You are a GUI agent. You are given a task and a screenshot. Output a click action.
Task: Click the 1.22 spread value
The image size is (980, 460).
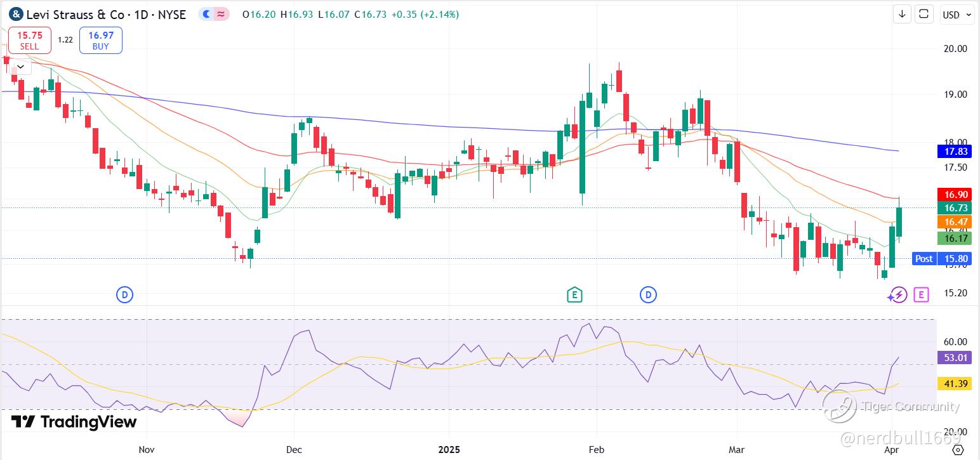coord(65,40)
